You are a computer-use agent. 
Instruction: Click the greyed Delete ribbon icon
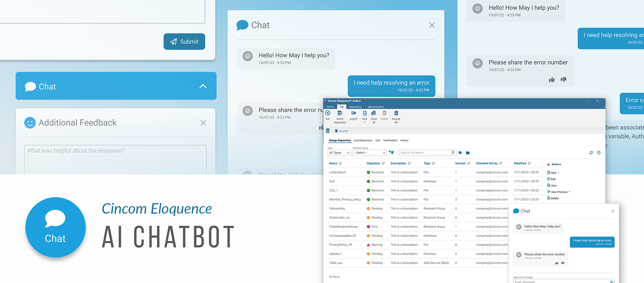click(x=384, y=113)
